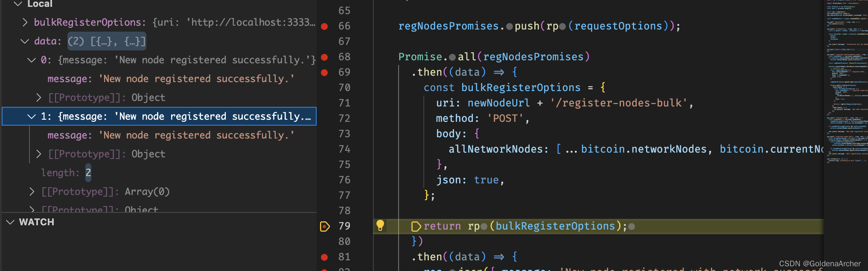Expand [[Prototype]]: Array(0) entry

tap(32, 192)
